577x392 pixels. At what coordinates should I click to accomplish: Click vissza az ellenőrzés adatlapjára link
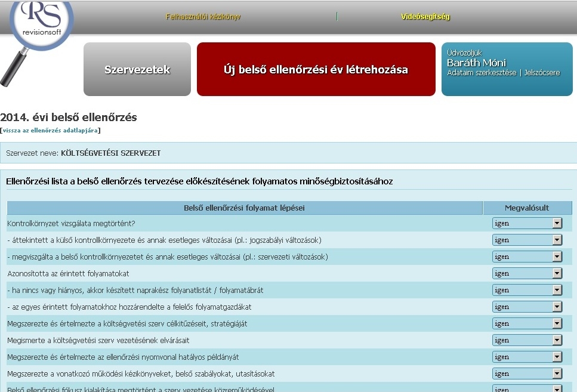point(50,130)
